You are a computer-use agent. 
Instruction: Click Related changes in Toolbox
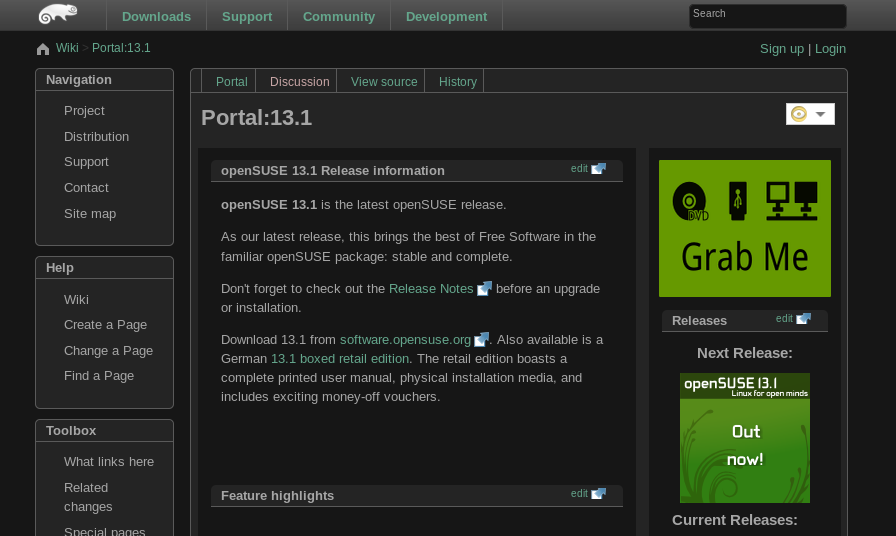click(88, 497)
